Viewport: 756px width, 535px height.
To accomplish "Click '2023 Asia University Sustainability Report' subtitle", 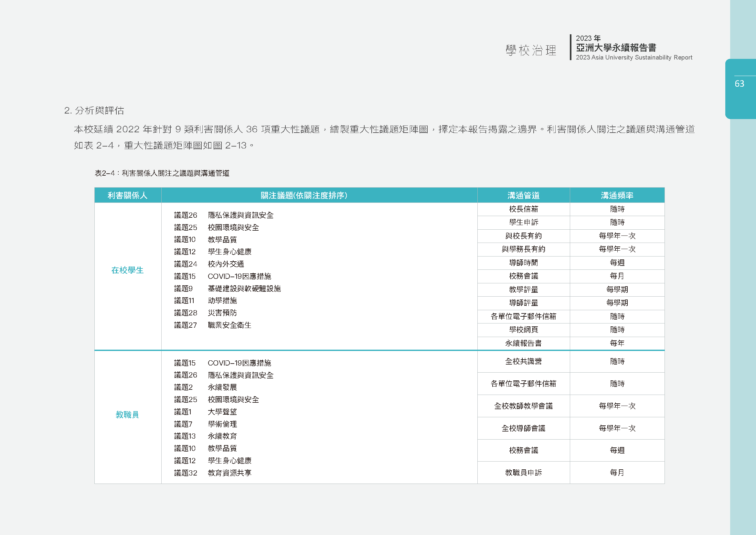I will coord(634,57).
